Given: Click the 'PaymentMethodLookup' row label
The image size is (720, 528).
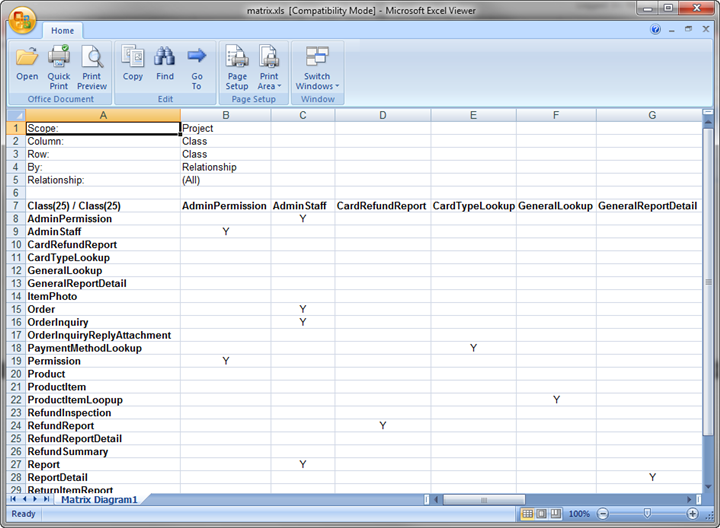Looking at the screenshot, I should (103, 348).
